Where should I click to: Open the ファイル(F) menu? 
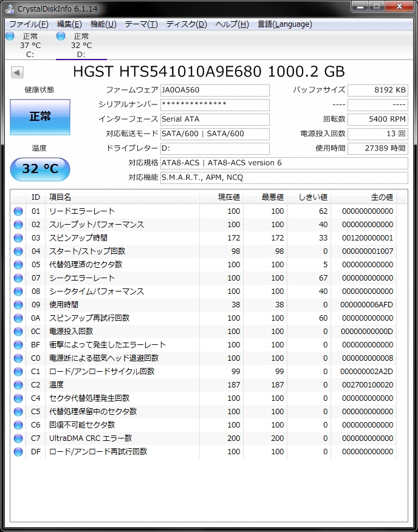pos(29,24)
